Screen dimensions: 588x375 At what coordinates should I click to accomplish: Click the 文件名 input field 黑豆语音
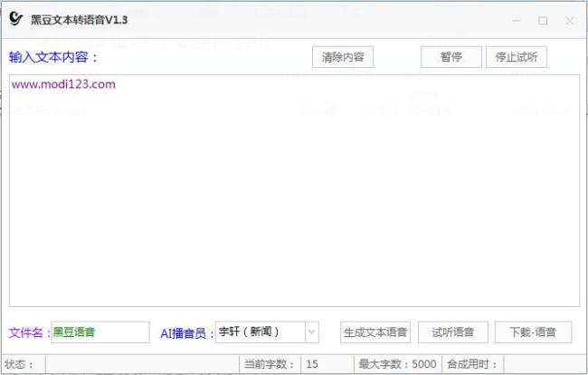pyautogui.click(x=100, y=332)
